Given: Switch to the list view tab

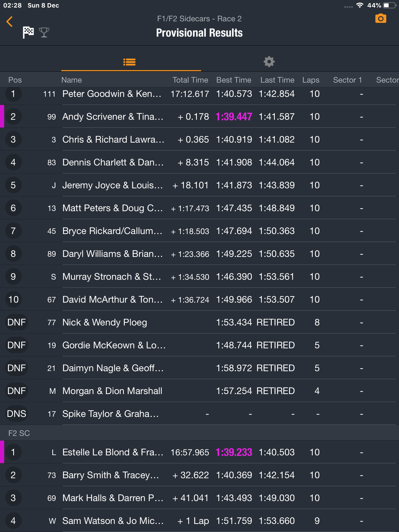Looking at the screenshot, I should point(129,62).
